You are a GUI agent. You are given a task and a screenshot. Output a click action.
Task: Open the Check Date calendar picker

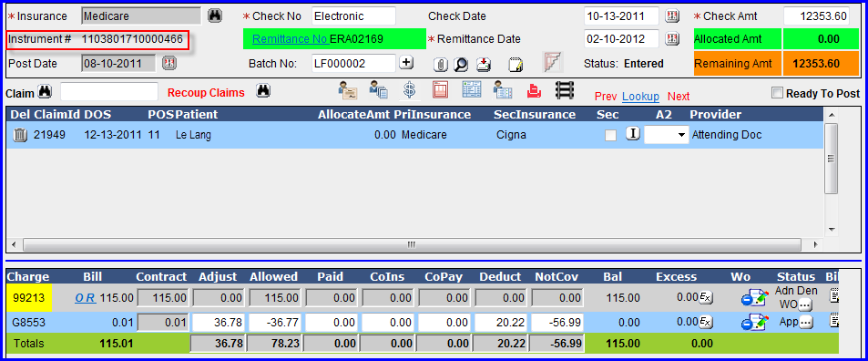(x=672, y=16)
